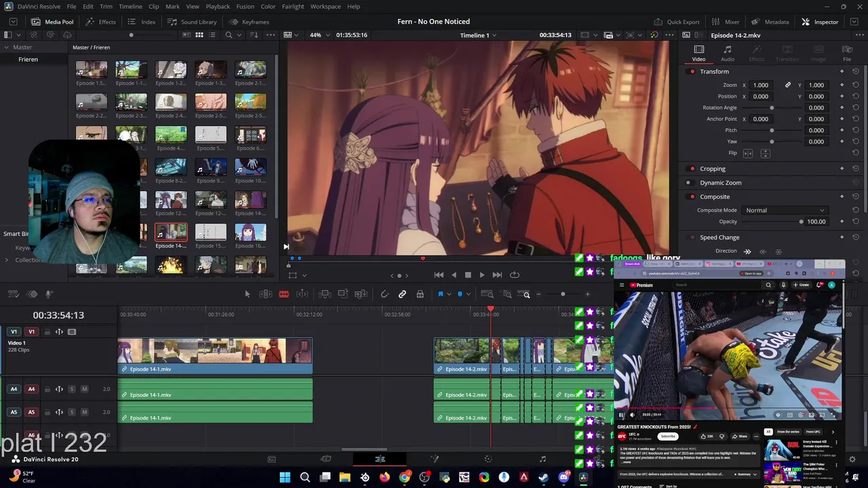Open the search filter dropdown arrow
868x488 pixels.
(239, 35)
